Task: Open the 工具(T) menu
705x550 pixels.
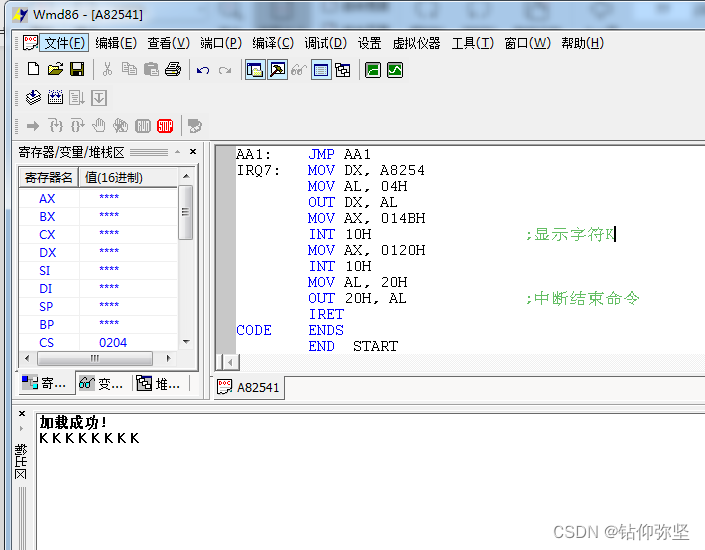Action: pyautogui.click(x=473, y=43)
